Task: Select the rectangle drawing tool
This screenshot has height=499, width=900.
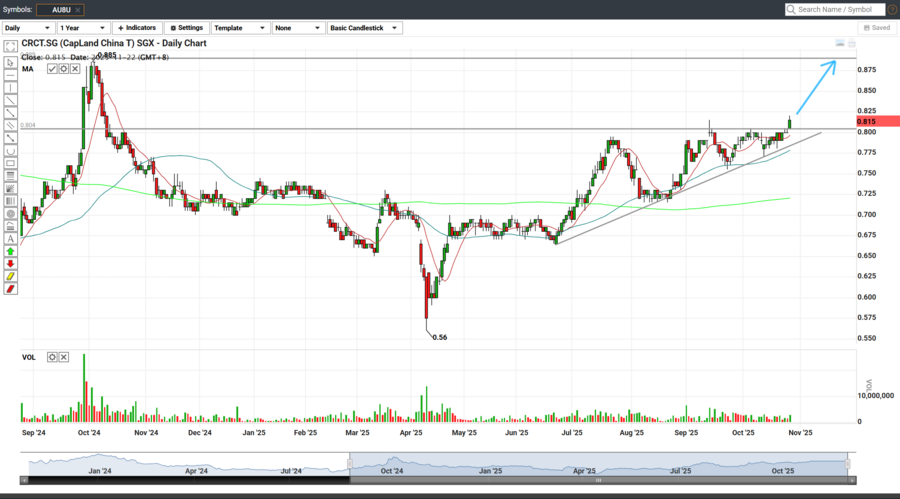Action: (10, 163)
